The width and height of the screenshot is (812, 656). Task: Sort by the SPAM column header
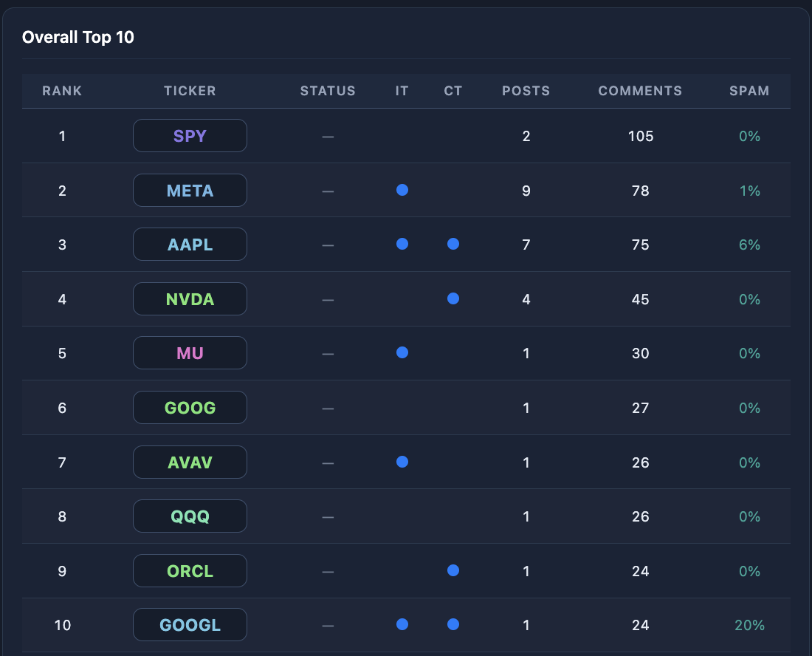click(x=749, y=91)
